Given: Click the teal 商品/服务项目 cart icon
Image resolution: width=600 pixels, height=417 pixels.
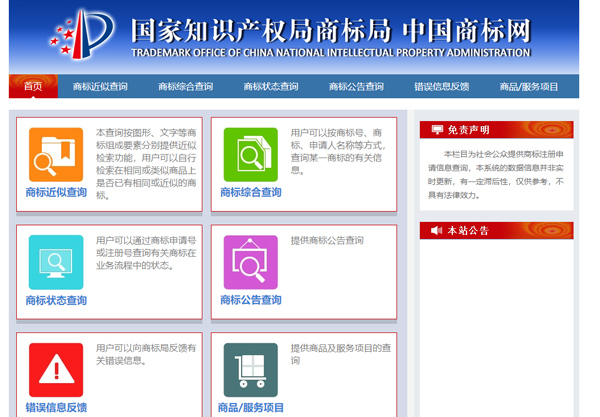Looking at the screenshot, I should (x=250, y=370).
